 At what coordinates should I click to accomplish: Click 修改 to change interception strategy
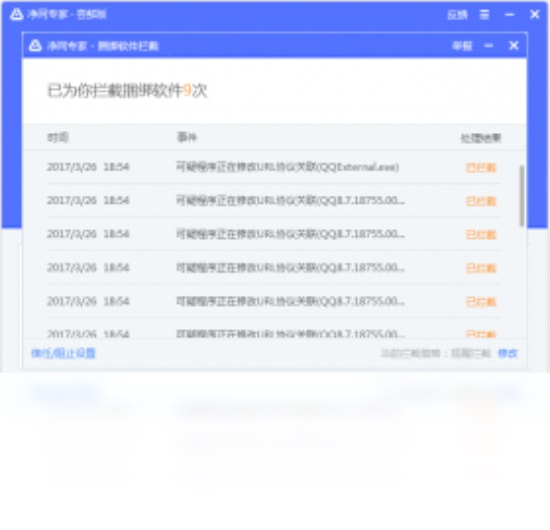508,353
